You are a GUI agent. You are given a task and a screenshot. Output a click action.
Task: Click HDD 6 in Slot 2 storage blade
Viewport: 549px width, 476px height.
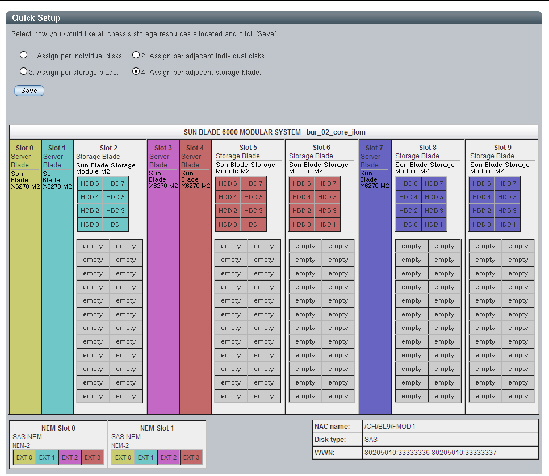point(90,183)
